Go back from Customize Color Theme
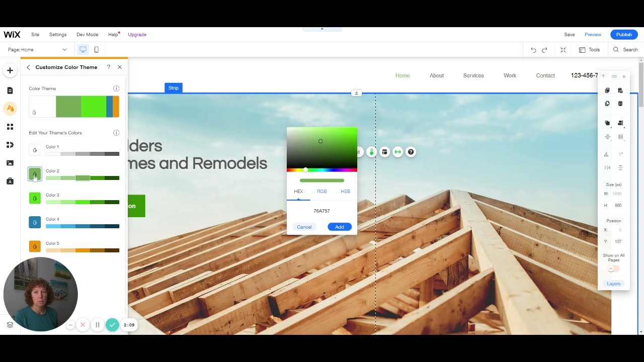644x362 pixels. pyautogui.click(x=28, y=67)
